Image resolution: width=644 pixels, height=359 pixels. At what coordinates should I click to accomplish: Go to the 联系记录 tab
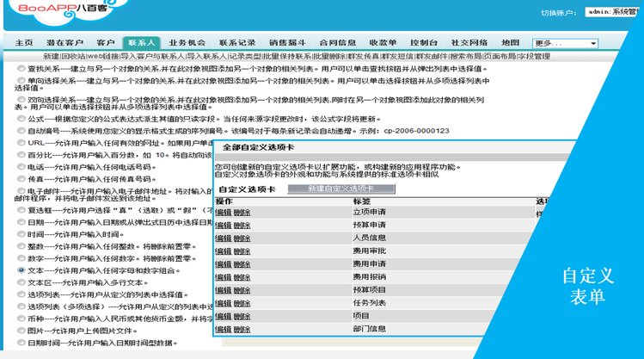pos(237,43)
